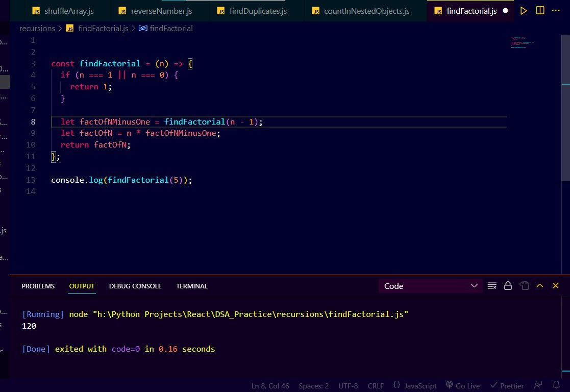This screenshot has width=570, height=392.
Task: Click the minimap code preview
Action: tap(522, 42)
